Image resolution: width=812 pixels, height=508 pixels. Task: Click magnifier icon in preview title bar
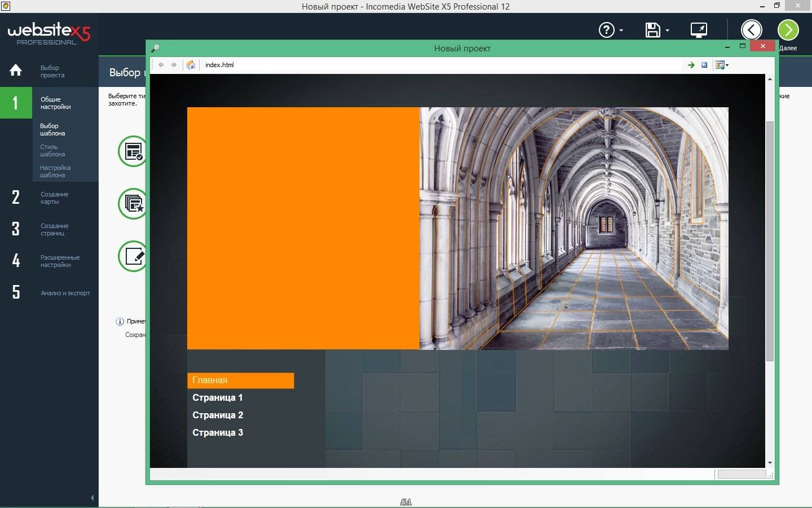[x=156, y=48]
